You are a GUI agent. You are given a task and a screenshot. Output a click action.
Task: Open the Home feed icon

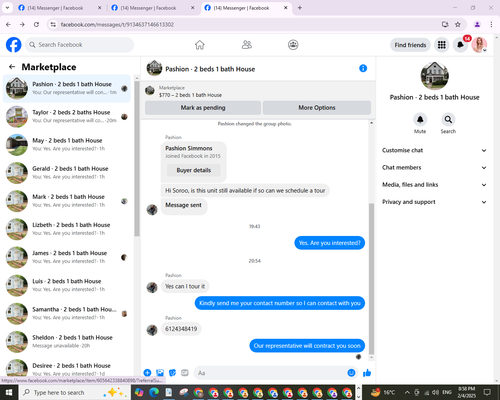pyautogui.click(x=200, y=45)
